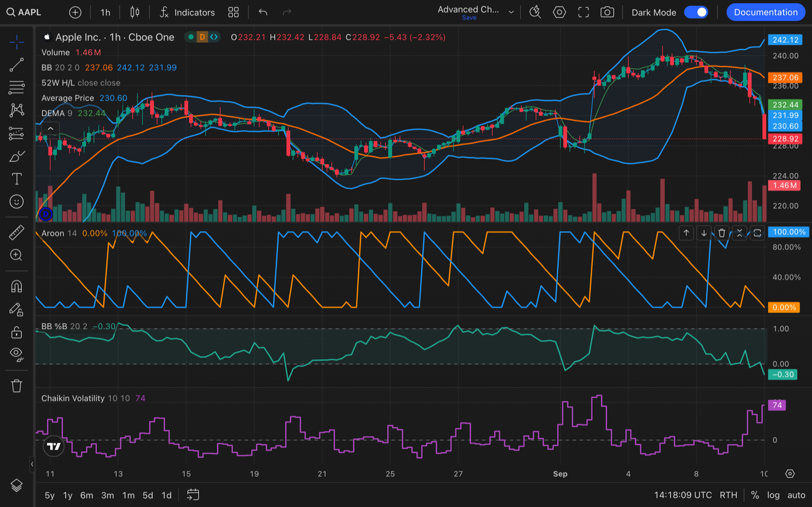
Task: Maximize the Aroon pane
Action: coord(757,233)
